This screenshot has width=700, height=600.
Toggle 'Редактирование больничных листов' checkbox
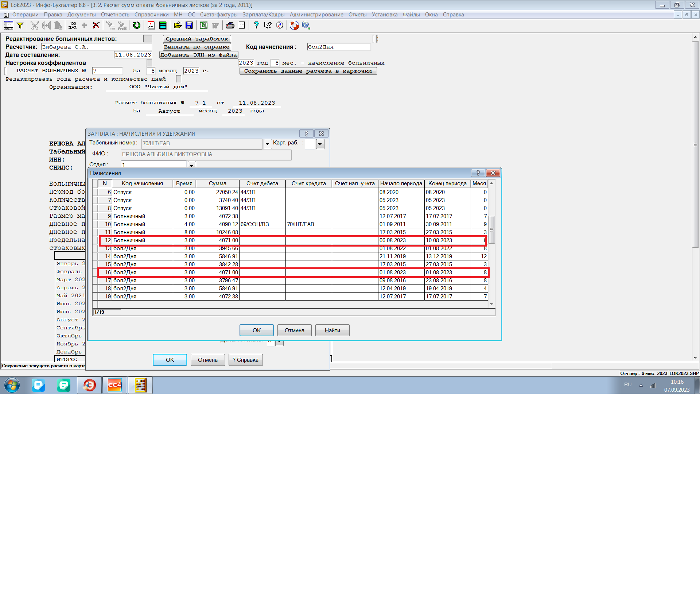pyautogui.click(x=147, y=39)
